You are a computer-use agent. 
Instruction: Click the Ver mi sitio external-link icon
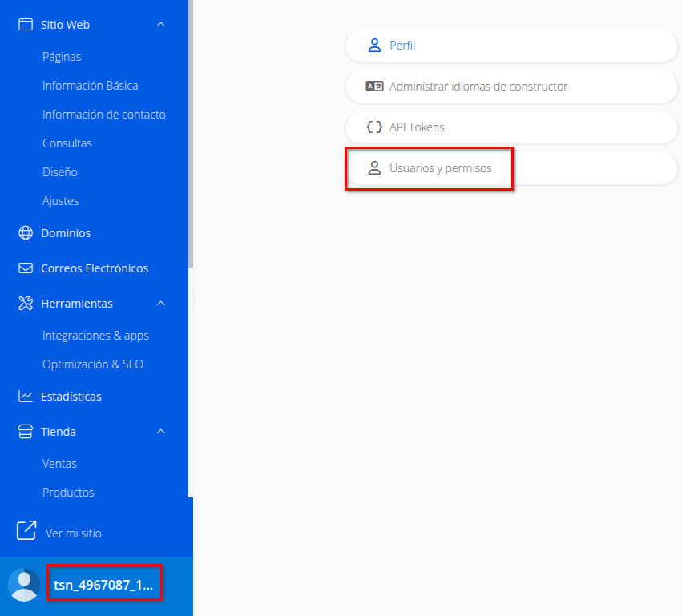(26, 531)
